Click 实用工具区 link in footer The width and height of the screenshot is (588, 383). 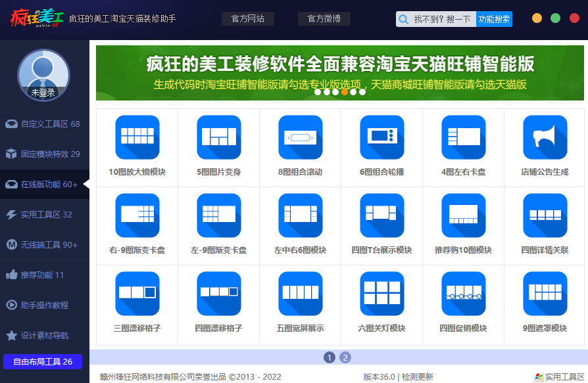(x=560, y=376)
